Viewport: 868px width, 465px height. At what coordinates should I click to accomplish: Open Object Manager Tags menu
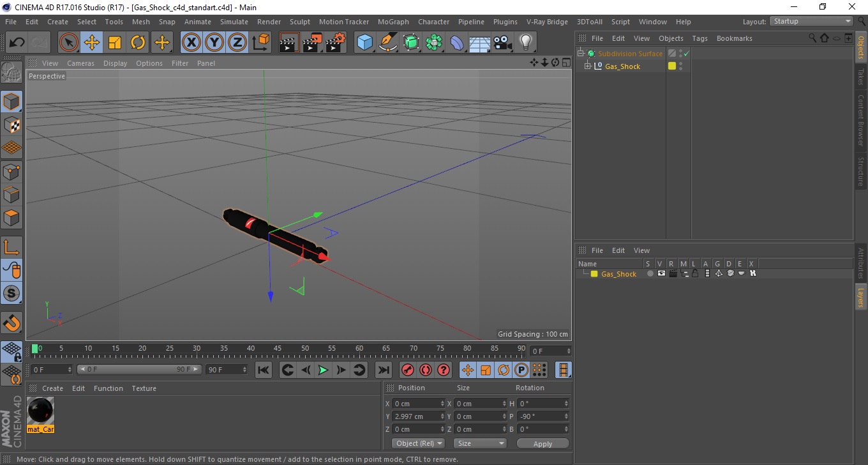click(x=700, y=38)
